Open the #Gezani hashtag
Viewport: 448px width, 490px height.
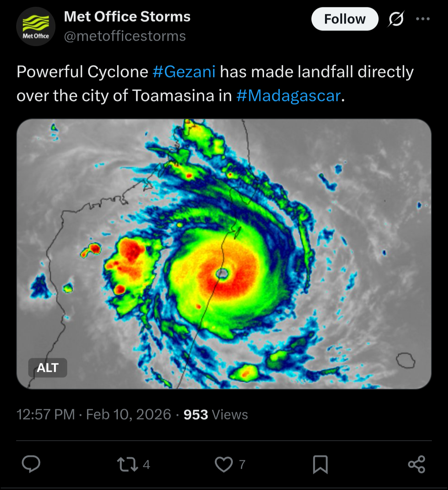184,72
